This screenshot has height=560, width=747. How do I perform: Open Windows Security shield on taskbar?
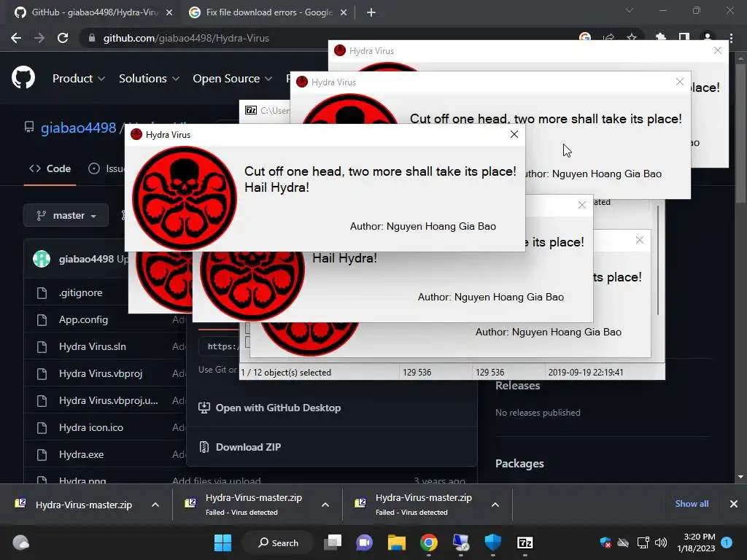(492, 542)
